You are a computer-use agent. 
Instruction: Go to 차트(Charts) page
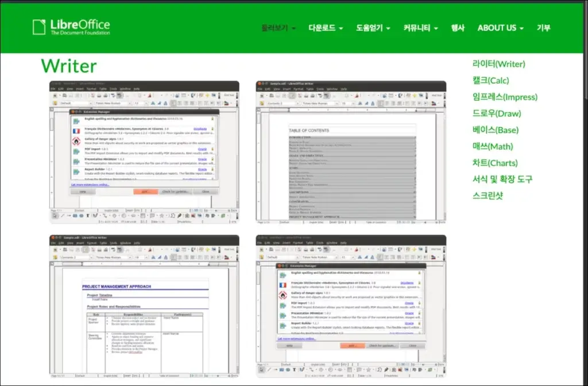495,163
